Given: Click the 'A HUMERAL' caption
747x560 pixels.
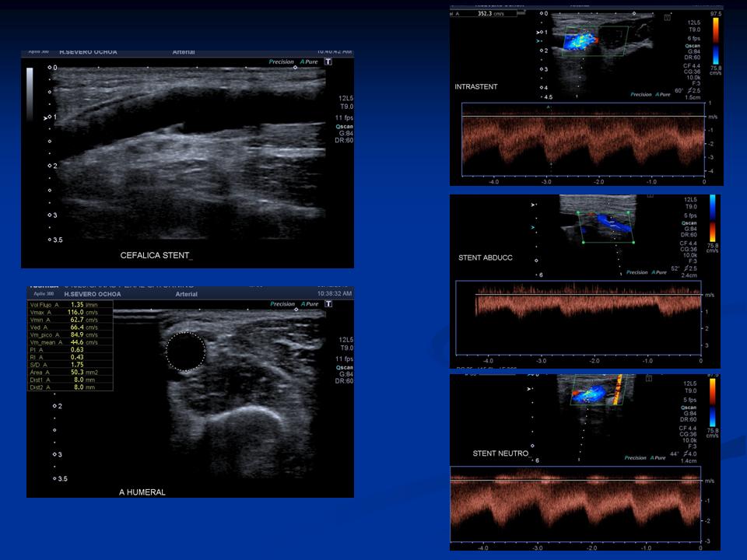Looking at the screenshot, I should (142, 492).
